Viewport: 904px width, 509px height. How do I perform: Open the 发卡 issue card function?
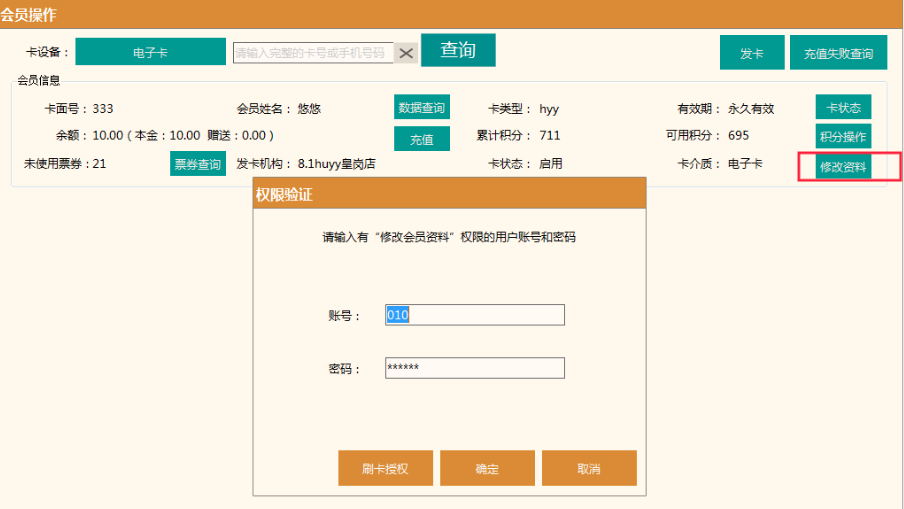752,52
